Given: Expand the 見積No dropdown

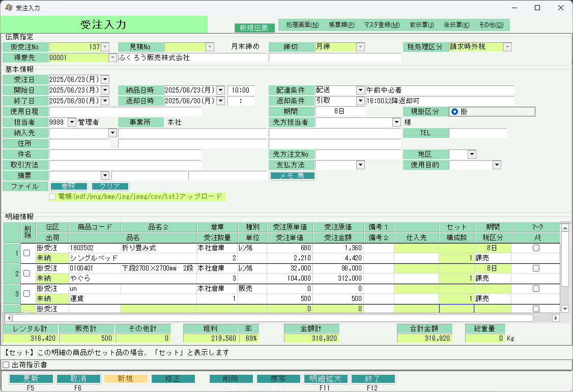Looking at the screenshot, I should click(x=210, y=47).
